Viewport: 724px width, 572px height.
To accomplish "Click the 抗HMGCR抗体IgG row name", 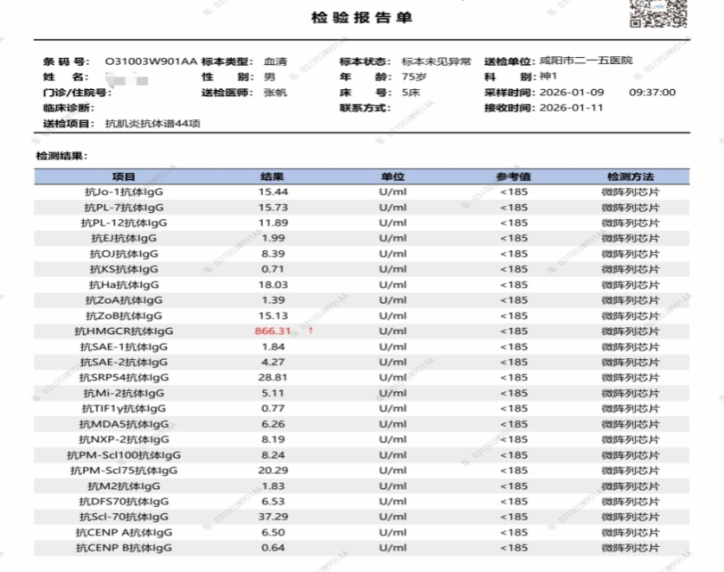I will [124, 330].
